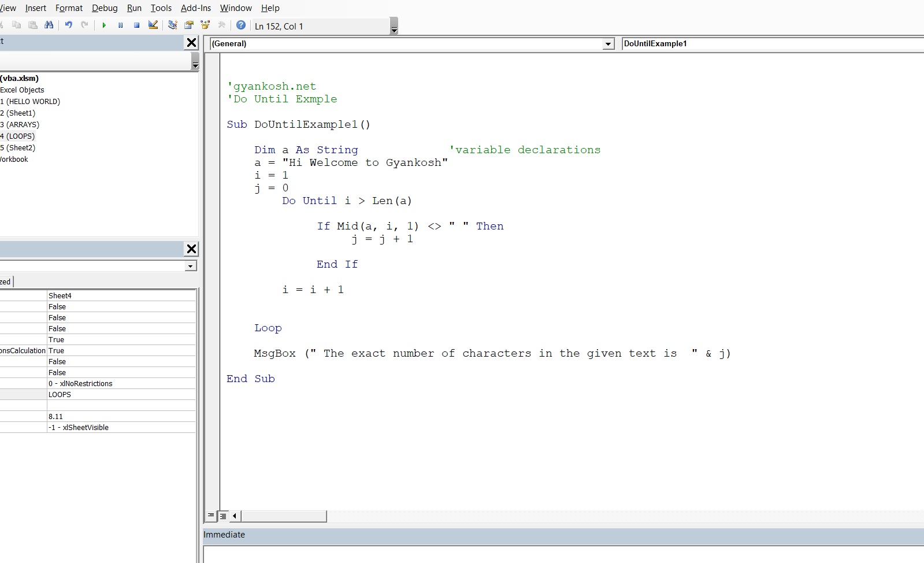Click the Categorized properties tab
924x563 pixels.
6,281
